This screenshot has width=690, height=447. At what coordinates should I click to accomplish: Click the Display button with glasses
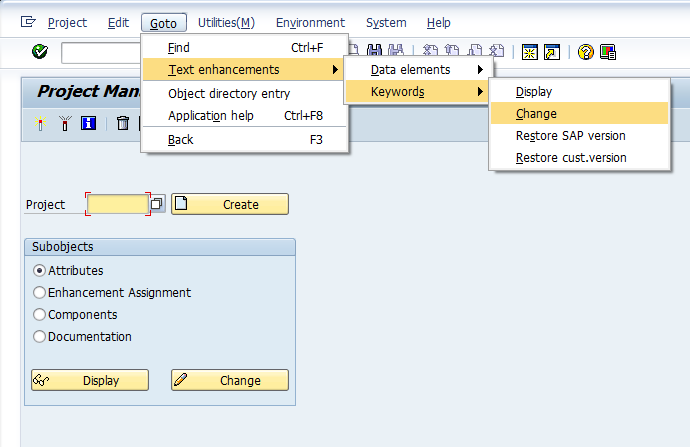coord(90,380)
